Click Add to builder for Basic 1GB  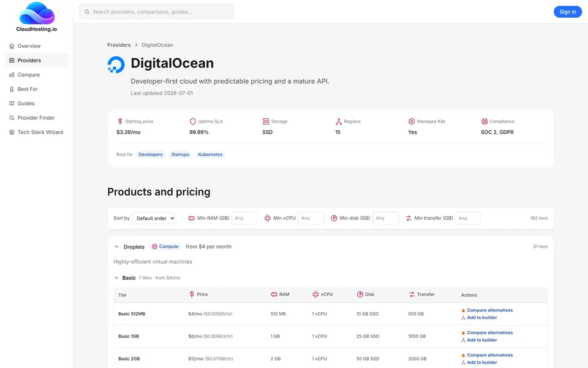tap(479, 340)
